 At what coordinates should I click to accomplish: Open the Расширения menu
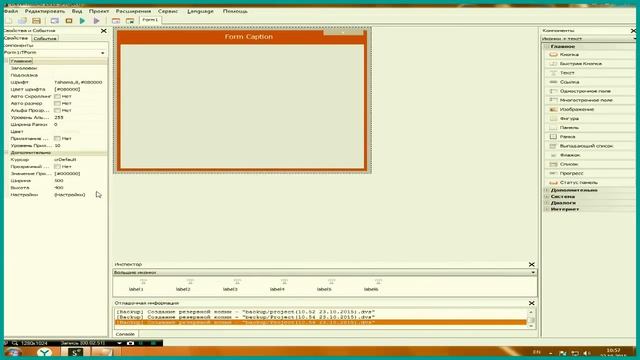coord(133,11)
